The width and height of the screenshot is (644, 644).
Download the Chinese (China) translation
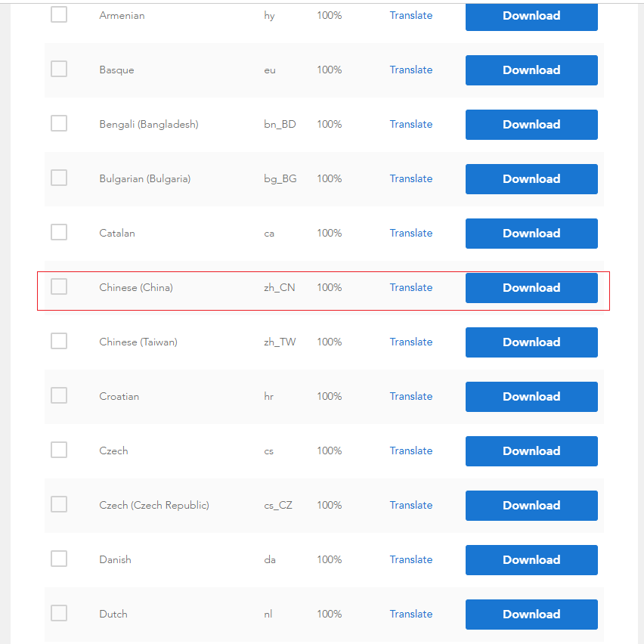[531, 288]
